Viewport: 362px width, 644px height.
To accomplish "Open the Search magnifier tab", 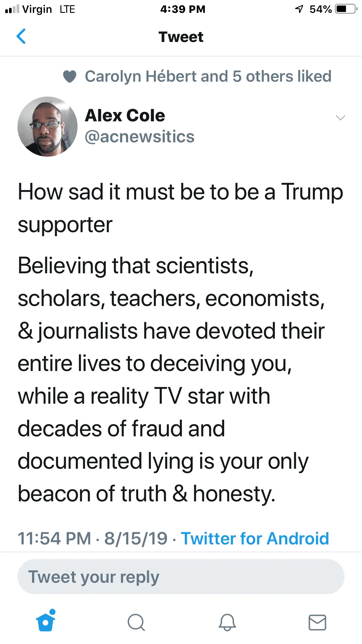I will pos(136,622).
